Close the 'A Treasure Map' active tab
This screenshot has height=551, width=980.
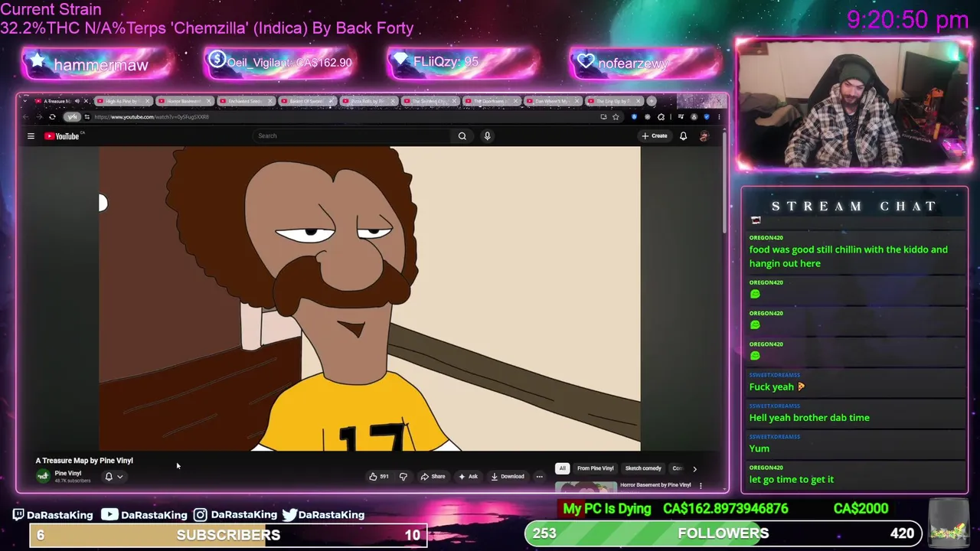tap(86, 101)
